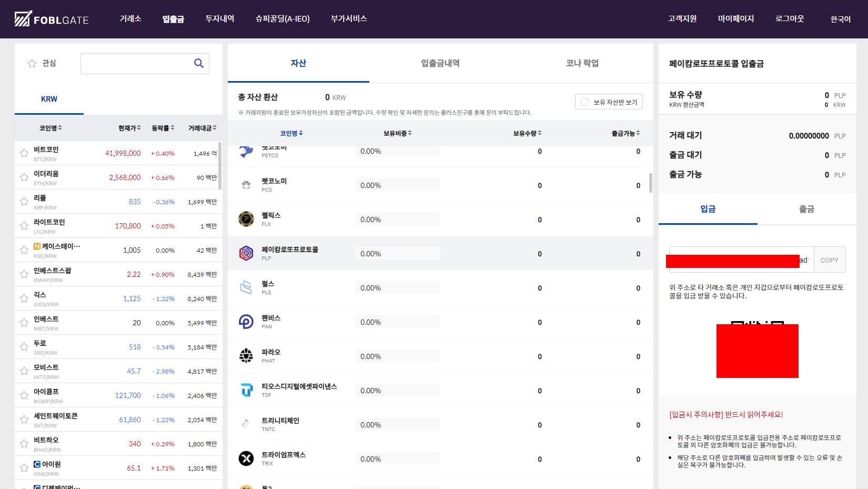Viewport: 868px width, 489px height.
Task: Sort market list by 현재가
Action: click(x=129, y=128)
